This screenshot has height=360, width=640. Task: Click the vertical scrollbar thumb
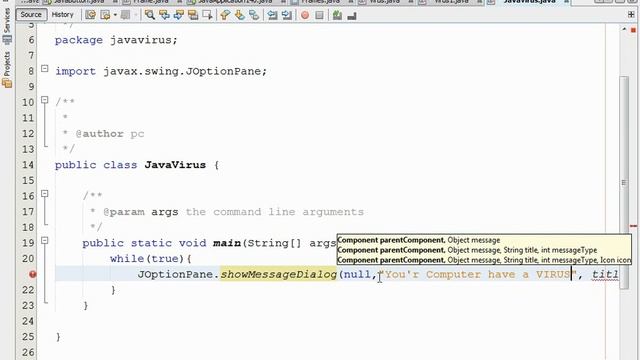pyautogui.click(x=624, y=182)
